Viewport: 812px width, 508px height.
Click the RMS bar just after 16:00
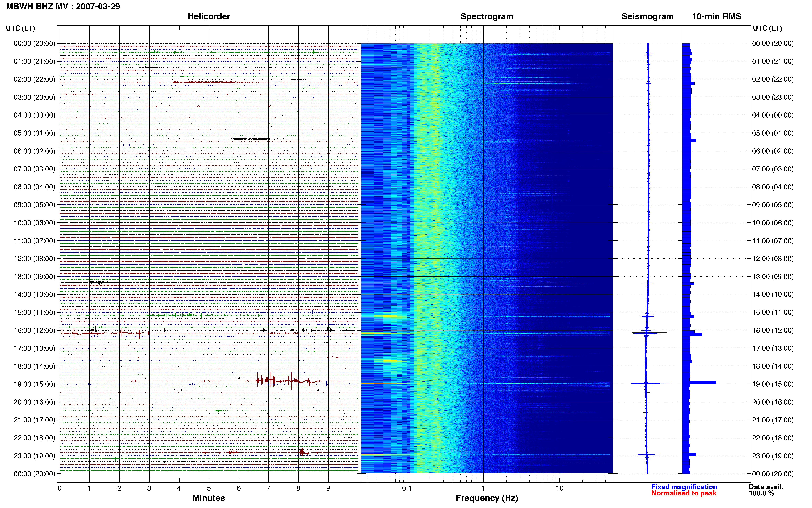click(x=692, y=335)
